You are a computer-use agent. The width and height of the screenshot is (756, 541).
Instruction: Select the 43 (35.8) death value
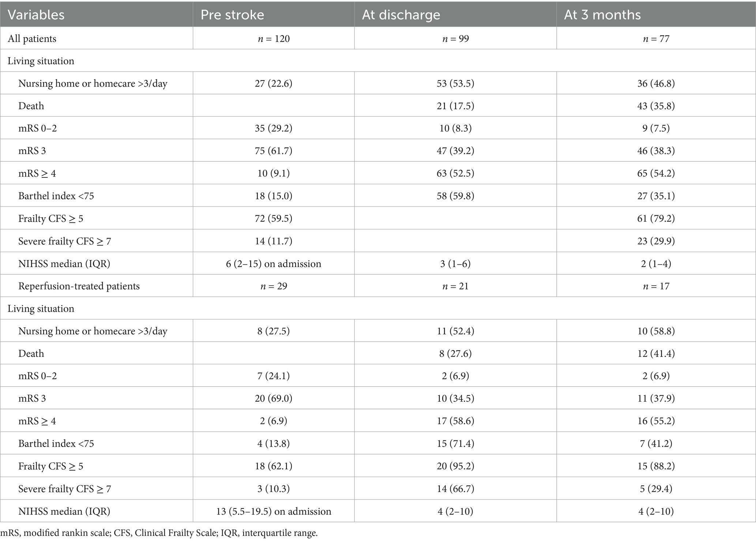(x=656, y=106)
